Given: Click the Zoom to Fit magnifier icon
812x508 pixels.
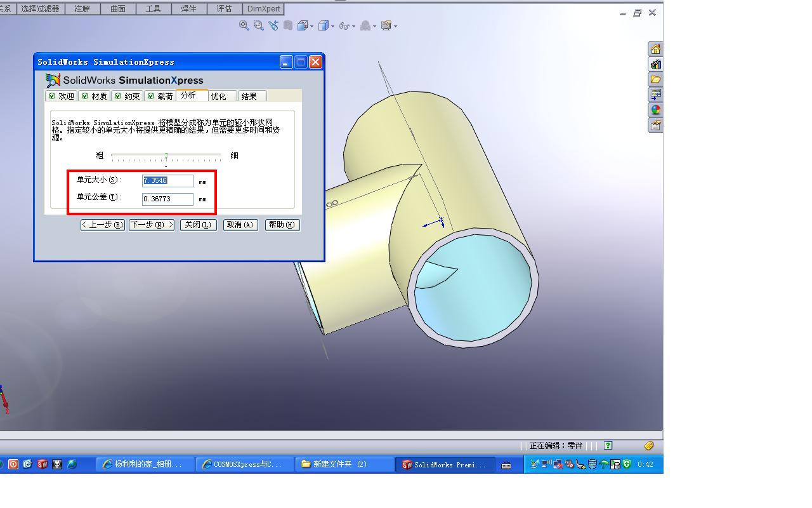Looking at the screenshot, I should coord(244,25).
